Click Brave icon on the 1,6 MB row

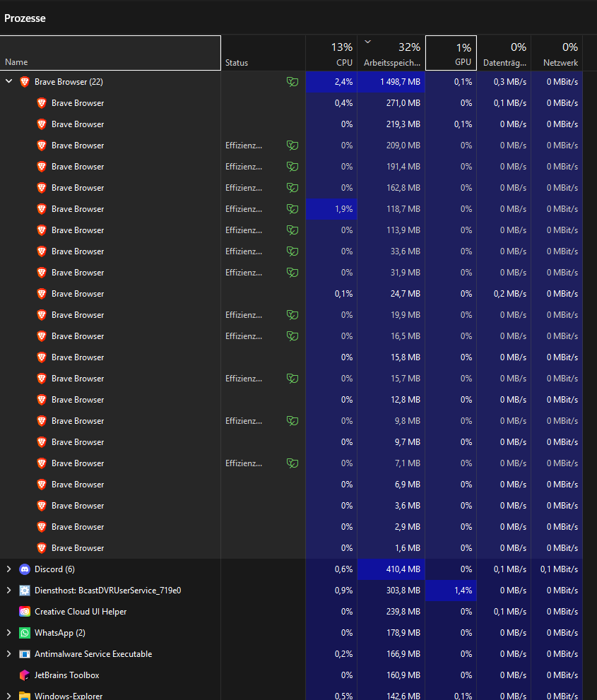(x=42, y=548)
